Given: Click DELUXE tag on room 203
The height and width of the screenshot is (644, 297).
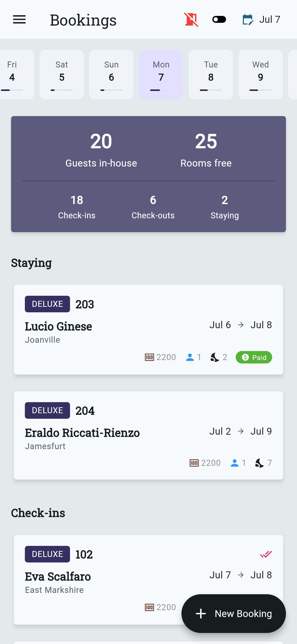Looking at the screenshot, I should [x=47, y=304].
